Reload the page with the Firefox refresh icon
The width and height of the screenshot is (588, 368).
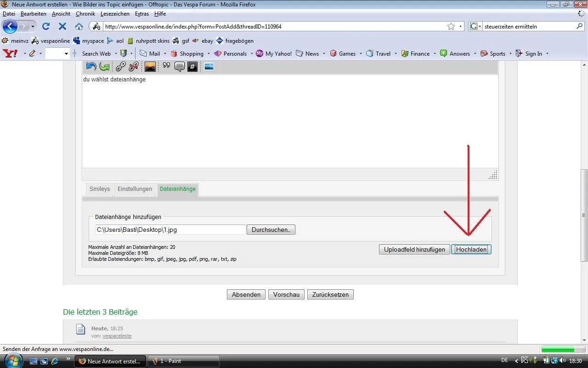pyautogui.click(x=46, y=26)
